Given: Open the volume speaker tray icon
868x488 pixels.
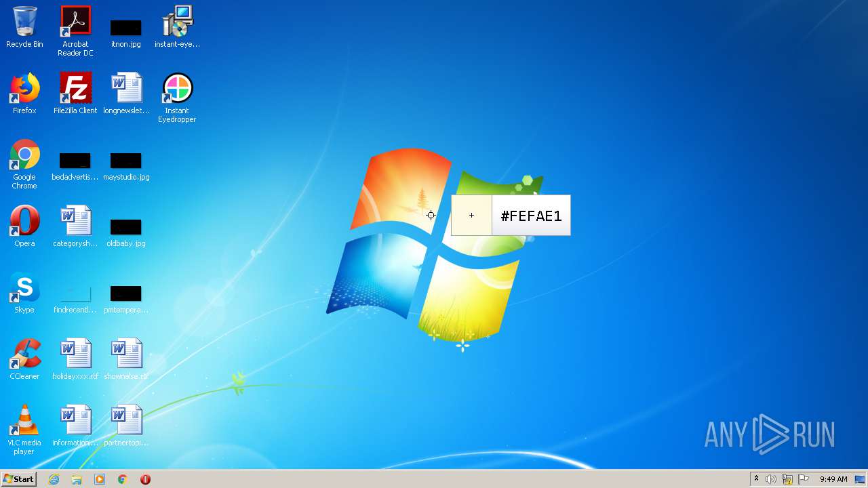Looking at the screenshot, I should tap(771, 479).
